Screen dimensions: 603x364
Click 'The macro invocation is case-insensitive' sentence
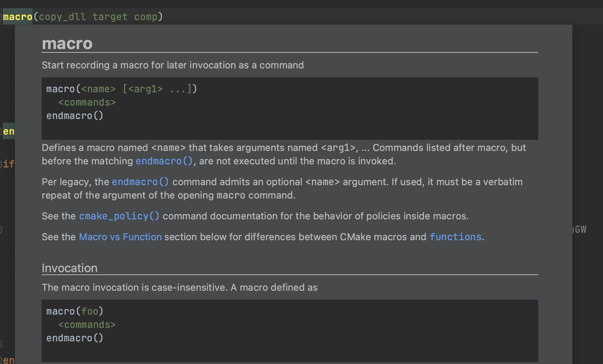[180, 287]
